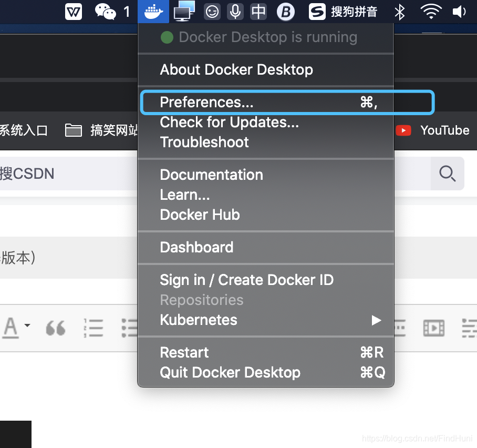Viewport: 477px width, 448px height.
Task: Open the WeChat icon in the menu bar
Action: coord(105,11)
